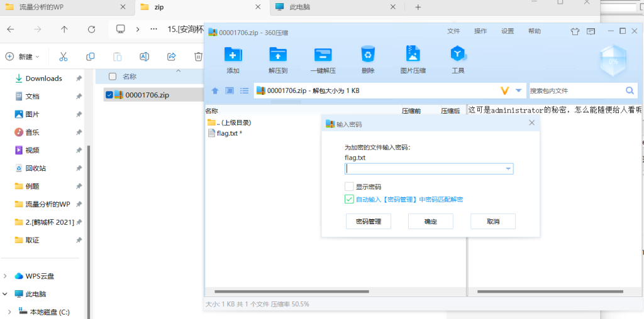Open the 工具 (Tools) icon

tap(458, 55)
